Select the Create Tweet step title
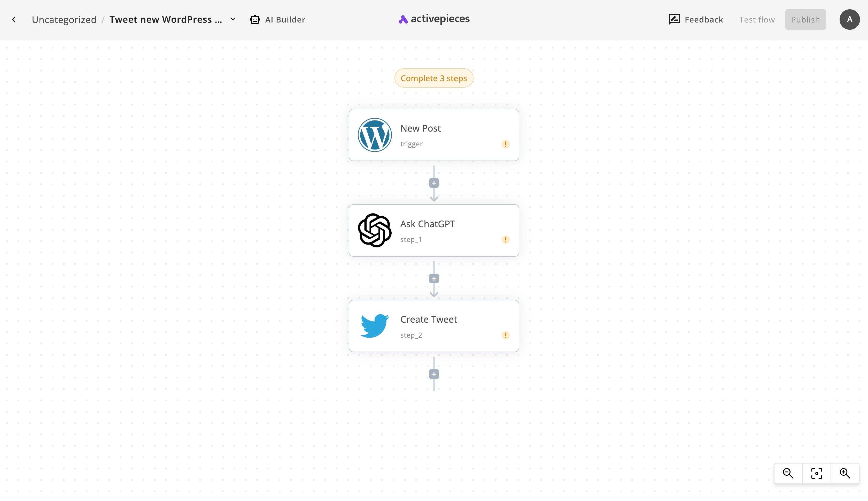The height and width of the screenshot is (501, 868). point(429,319)
